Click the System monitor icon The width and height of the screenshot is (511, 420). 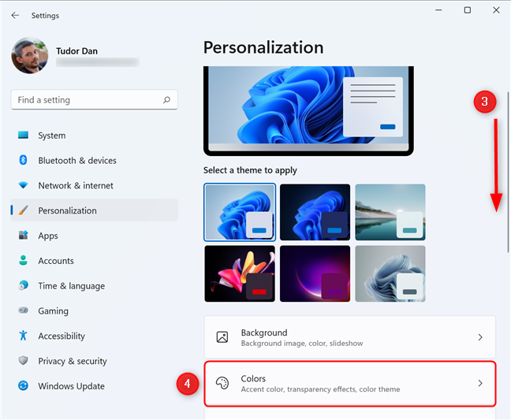point(23,135)
